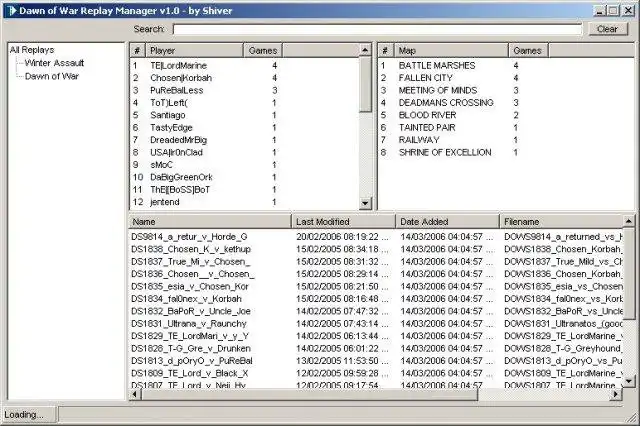Screen dimensions: 640x426
Task: Select player Santiago
Action: pyautogui.click(x=167, y=115)
